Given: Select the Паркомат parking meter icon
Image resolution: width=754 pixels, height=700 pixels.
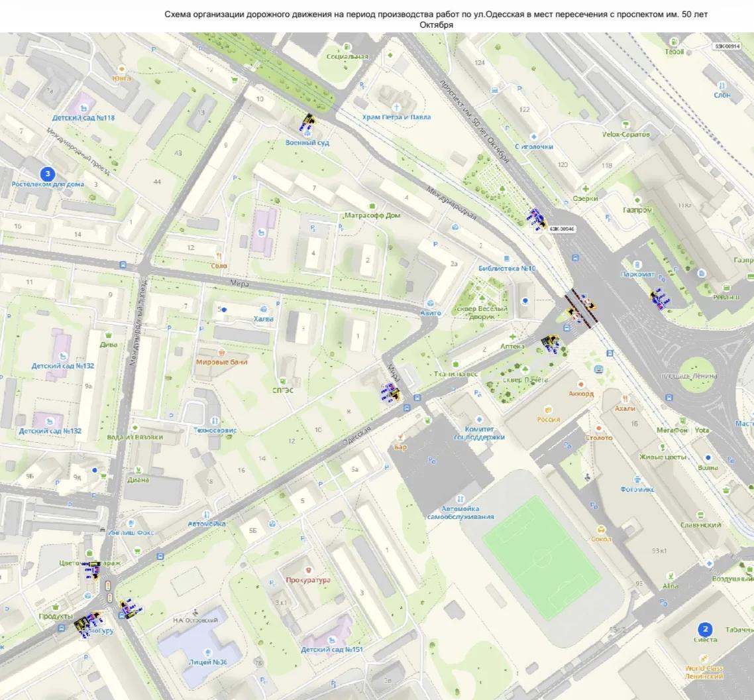Looking at the screenshot, I should (637, 264).
